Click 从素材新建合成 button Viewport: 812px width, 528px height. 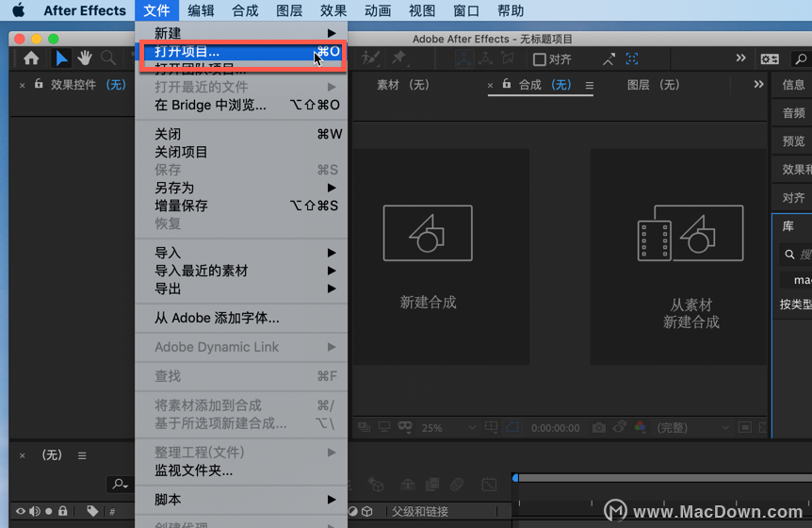point(678,257)
